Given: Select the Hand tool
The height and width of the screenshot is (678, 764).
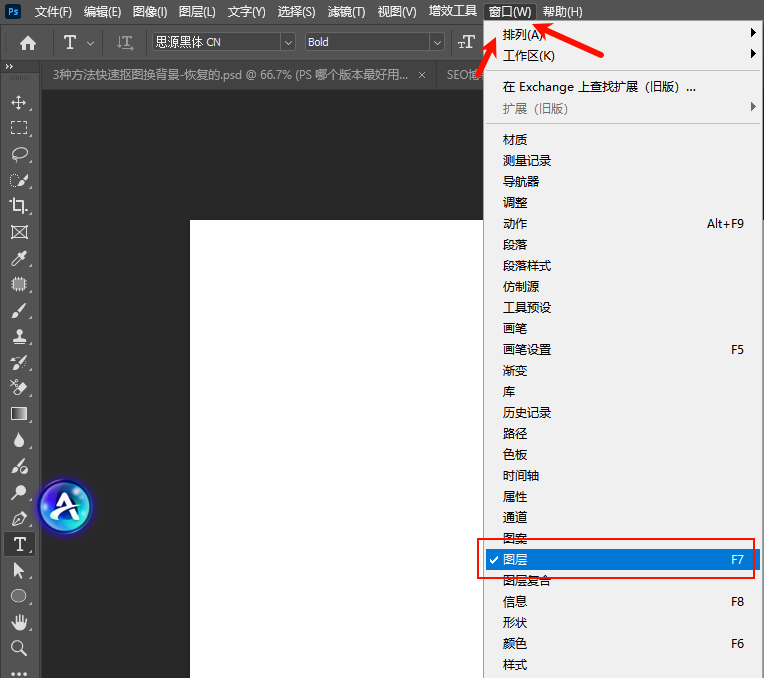Looking at the screenshot, I should [x=19, y=622].
